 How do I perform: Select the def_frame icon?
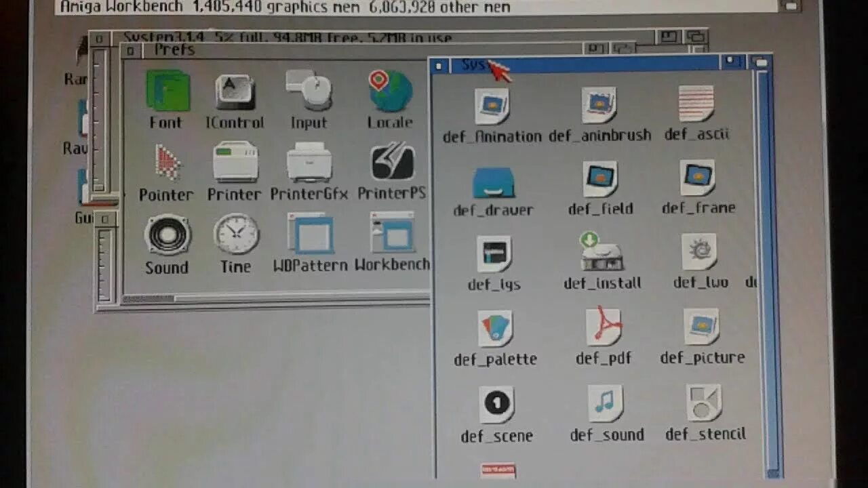coord(698,178)
